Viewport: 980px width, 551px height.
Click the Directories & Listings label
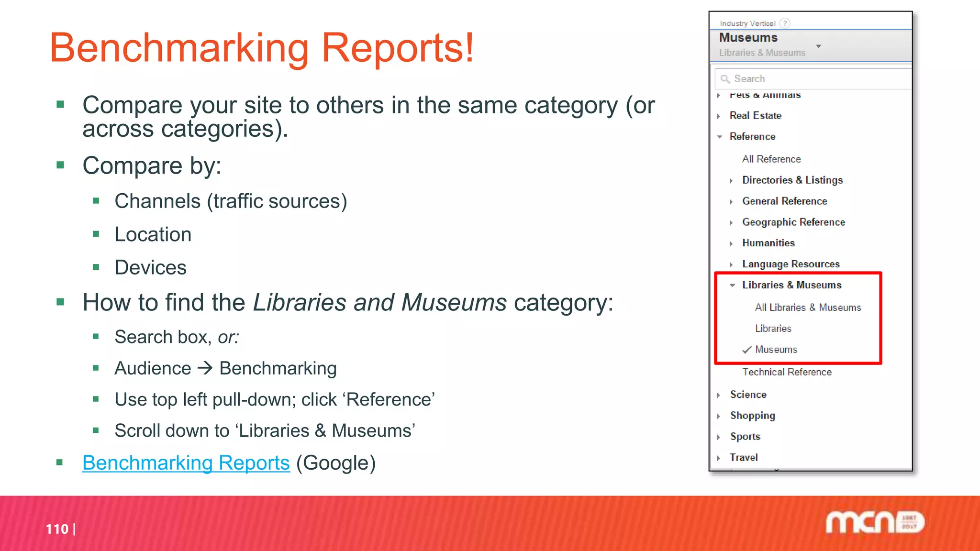pos(792,180)
